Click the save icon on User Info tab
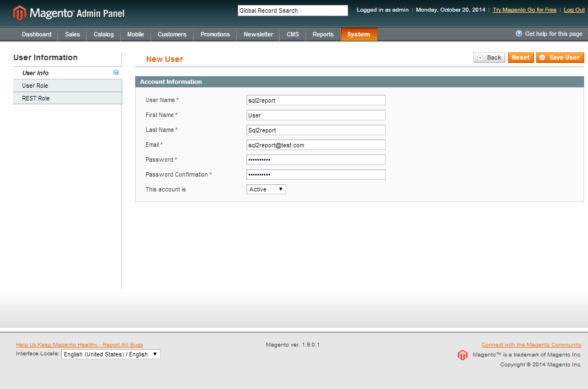 116,72
